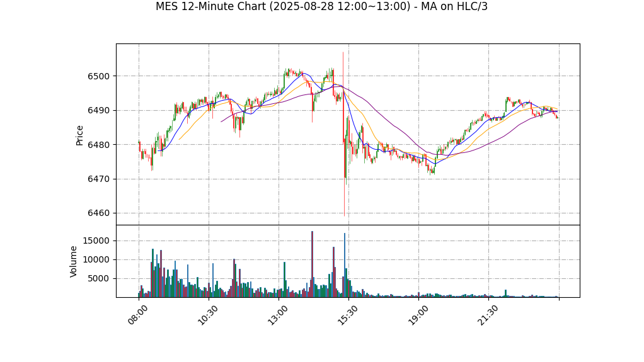Click the 15:30 time axis label
Image resolution: width=644 pixels, height=362 pixels.
[x=347, y=315]
